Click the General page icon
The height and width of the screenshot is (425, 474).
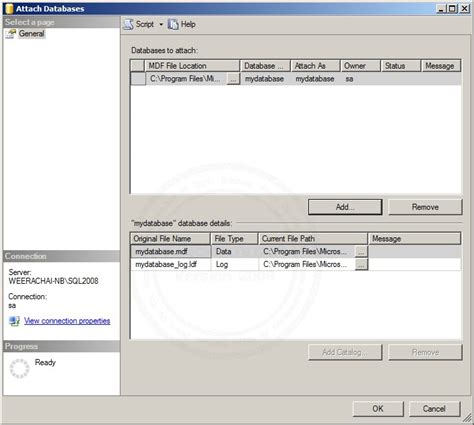[11, 34]
